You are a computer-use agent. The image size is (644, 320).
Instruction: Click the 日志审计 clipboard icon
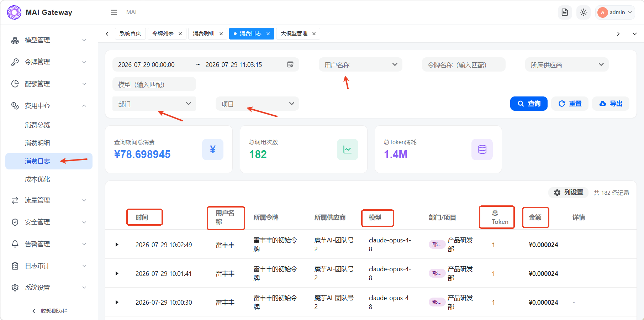pyautogui.click(x=15, y=266)
